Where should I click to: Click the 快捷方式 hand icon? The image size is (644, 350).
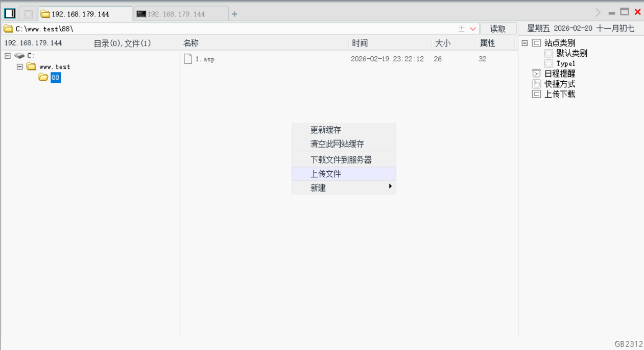[x=536, y=84]
